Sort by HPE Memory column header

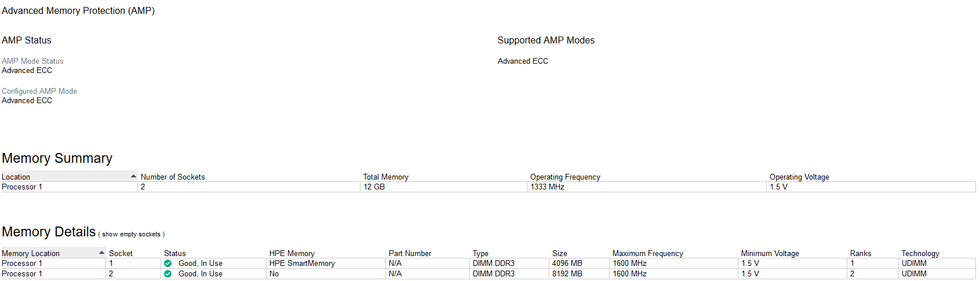click(292, 254)
